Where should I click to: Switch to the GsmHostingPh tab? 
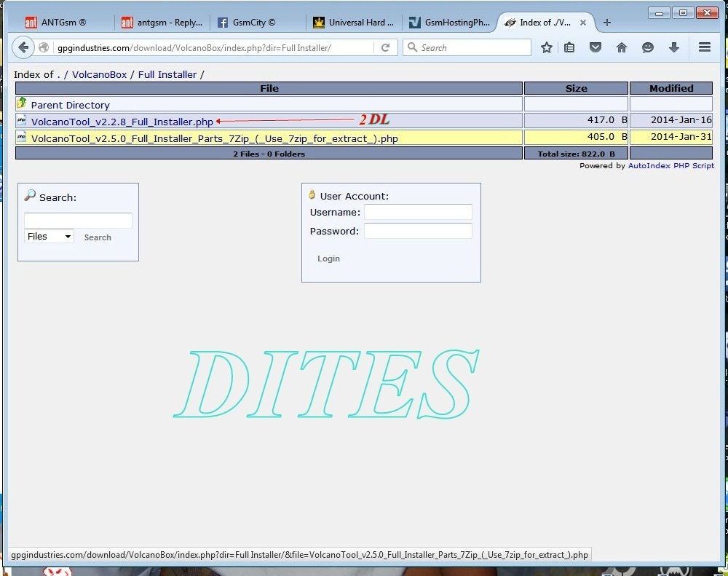pyautogui.click(x=450, y=23)
